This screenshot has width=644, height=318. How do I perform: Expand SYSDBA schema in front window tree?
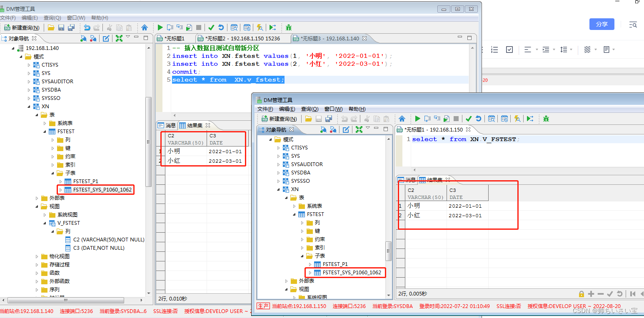pos(278,173)
